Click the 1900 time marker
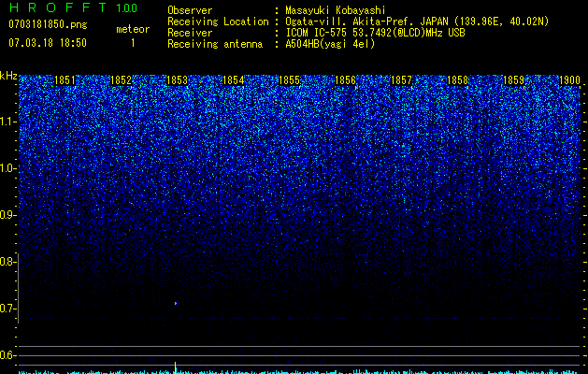Viewport: 588px width, 374px height. [x=570, y=80]
